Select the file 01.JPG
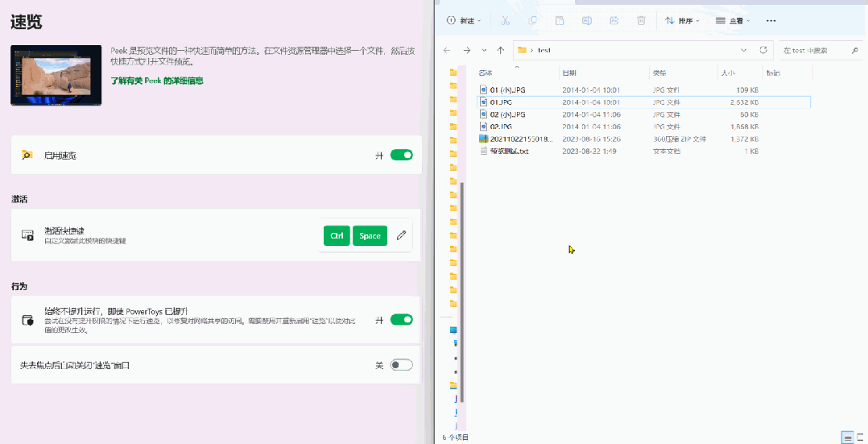This screenshot has height=444, width=868. (x=501, y=102)
